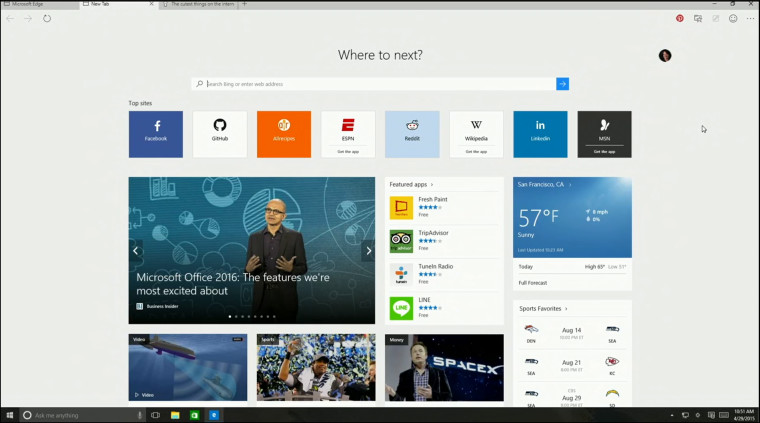Open Task View on the taskbar
Viewport: 760px width, 423px height.
(x=155, y=415)
